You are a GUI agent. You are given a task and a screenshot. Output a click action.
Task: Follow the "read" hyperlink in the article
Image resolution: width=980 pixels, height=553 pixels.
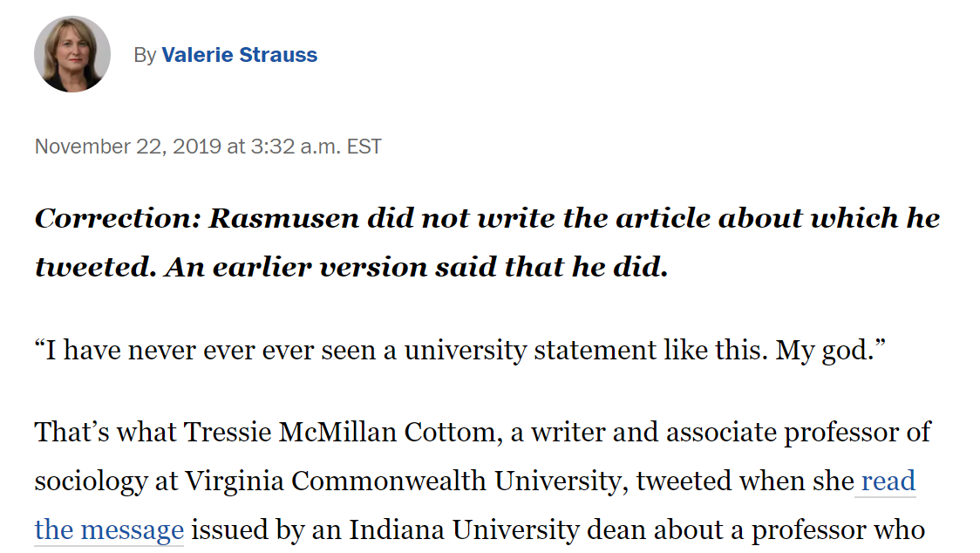(888, 481)
